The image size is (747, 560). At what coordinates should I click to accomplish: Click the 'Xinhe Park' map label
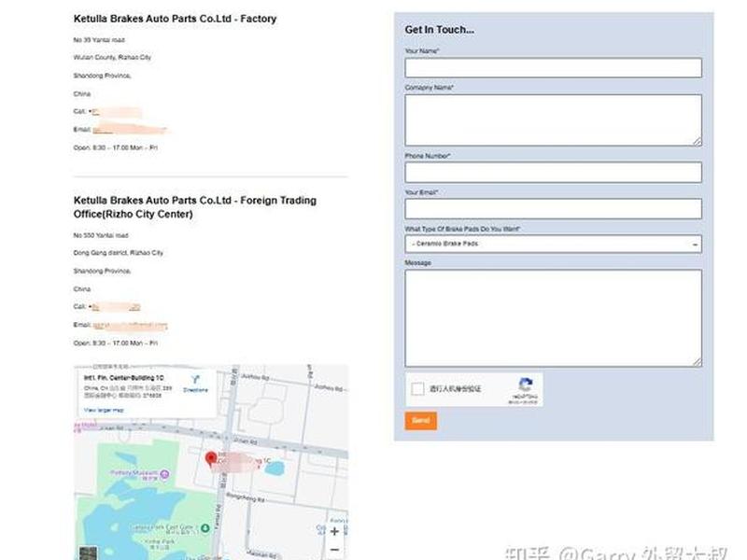[x=159, y=542]
